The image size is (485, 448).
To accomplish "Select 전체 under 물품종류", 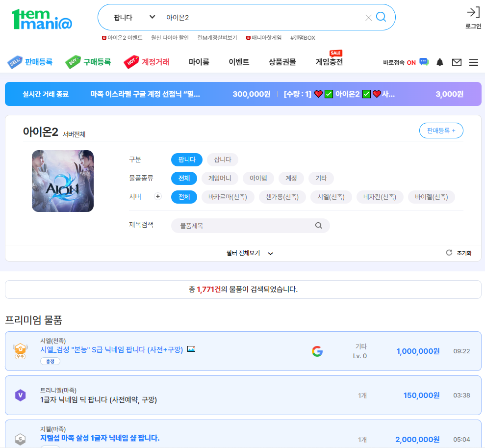I will pyautogui.click(x=184, y=178).
